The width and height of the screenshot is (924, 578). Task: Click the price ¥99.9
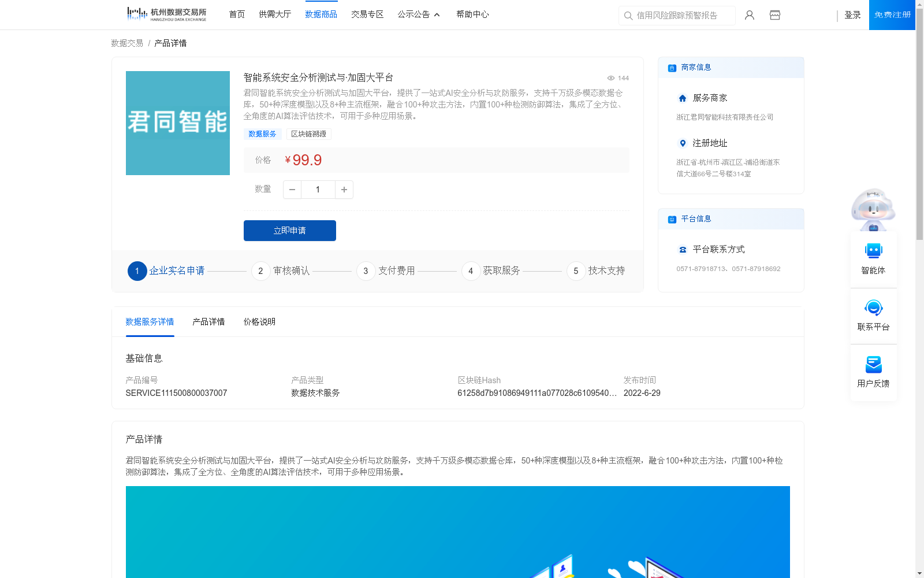(x=303, y=160)
